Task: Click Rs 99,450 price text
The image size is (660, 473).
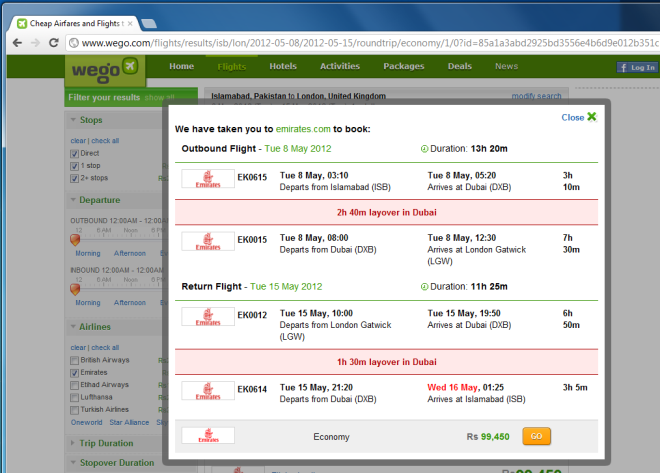Action: [488, 437]
